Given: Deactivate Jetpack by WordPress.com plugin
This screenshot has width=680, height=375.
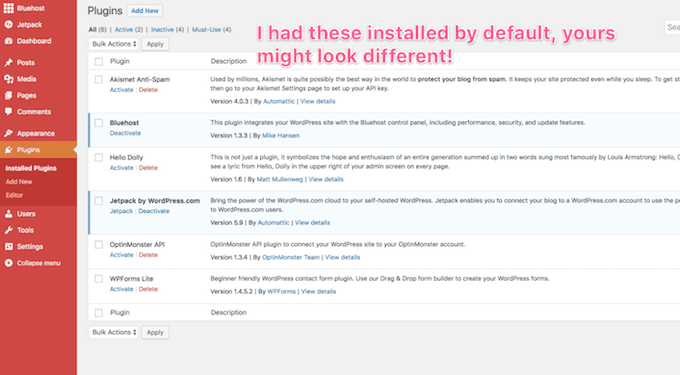Looking at the screenshot, I should (x=154, y=211).
